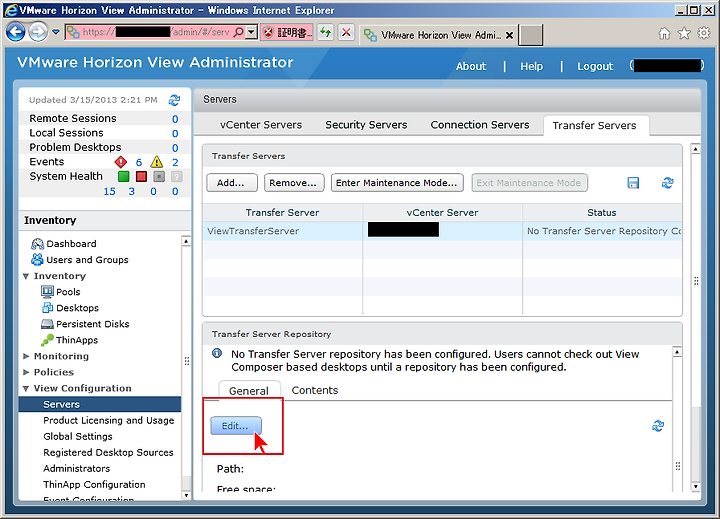This screenshot has height=519, width=720.
Task: Refresh the Transfer Server Repository panel
Action: 658,426
